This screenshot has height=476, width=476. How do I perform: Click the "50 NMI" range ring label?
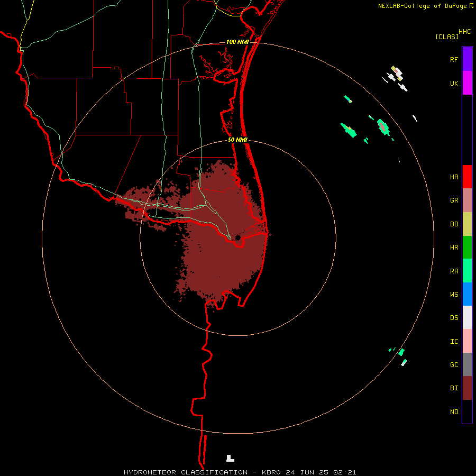(237, 140)
